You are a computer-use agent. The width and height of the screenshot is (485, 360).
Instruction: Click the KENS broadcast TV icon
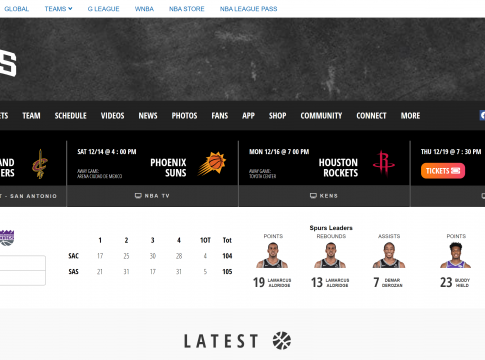point(313,196)
